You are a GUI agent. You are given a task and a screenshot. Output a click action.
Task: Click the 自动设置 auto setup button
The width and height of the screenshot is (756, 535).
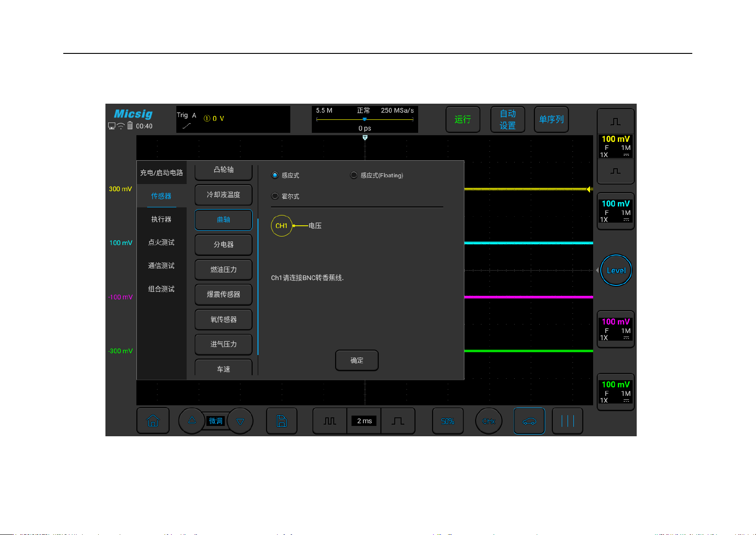point(508,119)
